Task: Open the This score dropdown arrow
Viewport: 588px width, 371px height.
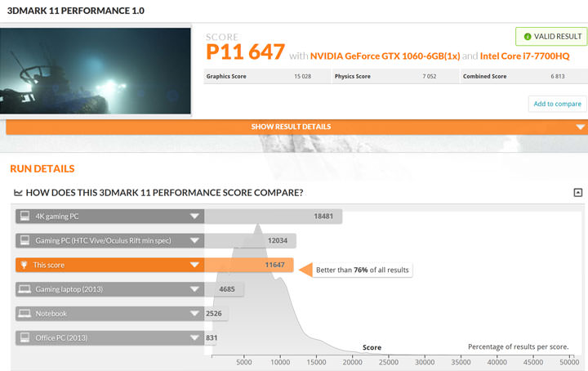Action: pyautogui.click(x=194, y=265)
